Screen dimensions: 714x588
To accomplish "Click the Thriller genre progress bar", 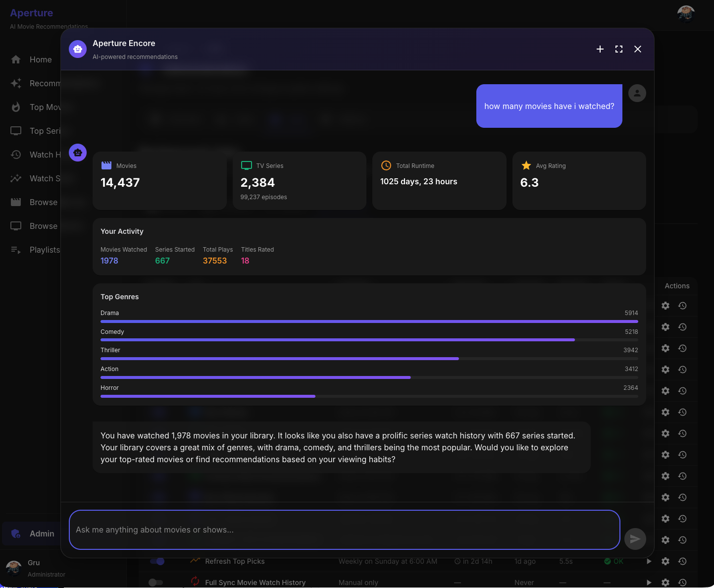I will click(x=369, y=359).
